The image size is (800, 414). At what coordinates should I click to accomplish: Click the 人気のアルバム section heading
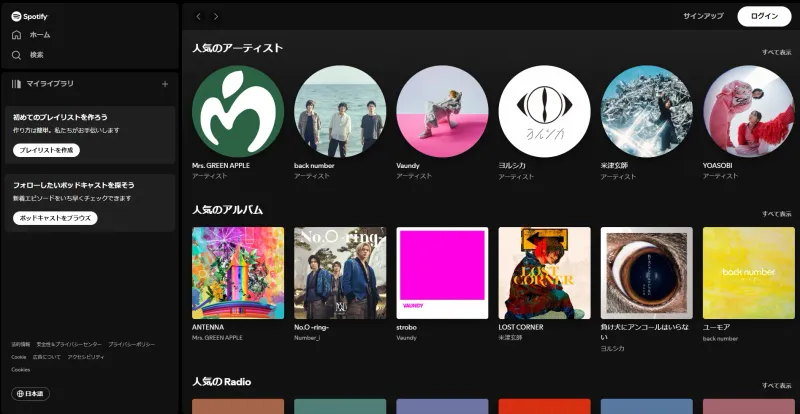pos(228,210)
